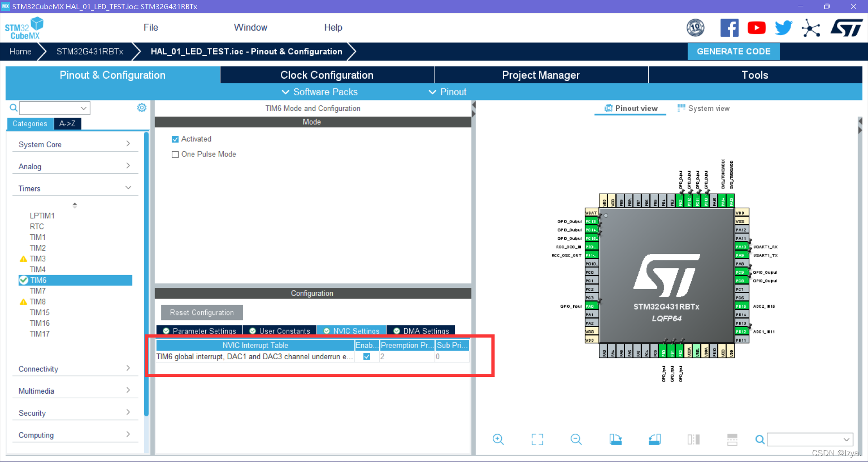Open the Window menu
868x462 pixels.
point(250,28)
